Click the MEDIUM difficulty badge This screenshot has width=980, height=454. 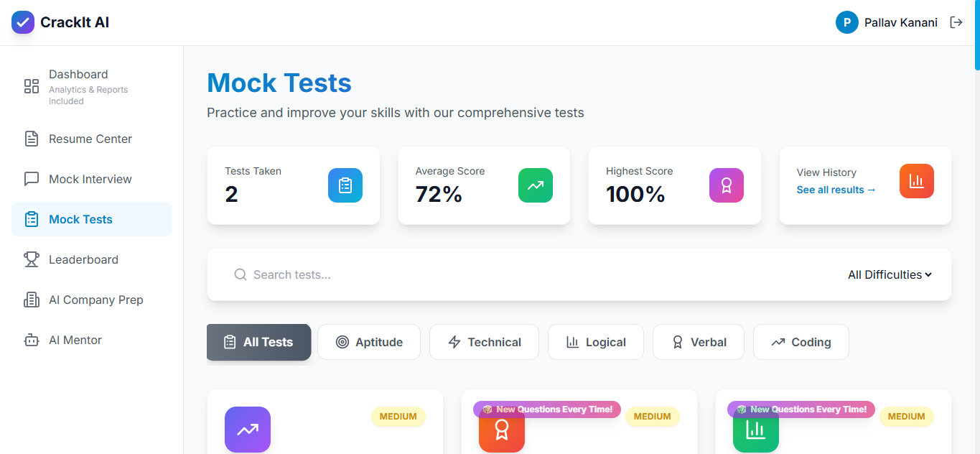point(398,417)
